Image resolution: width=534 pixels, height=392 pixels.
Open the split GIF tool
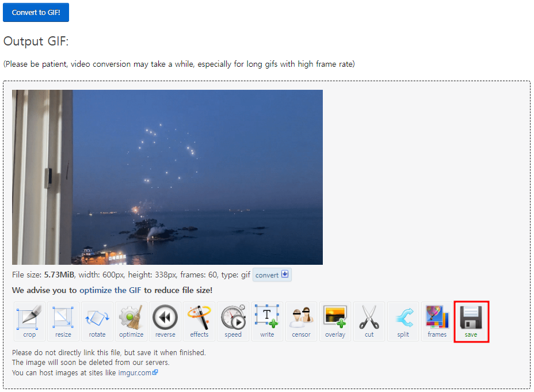click(403, 321)
